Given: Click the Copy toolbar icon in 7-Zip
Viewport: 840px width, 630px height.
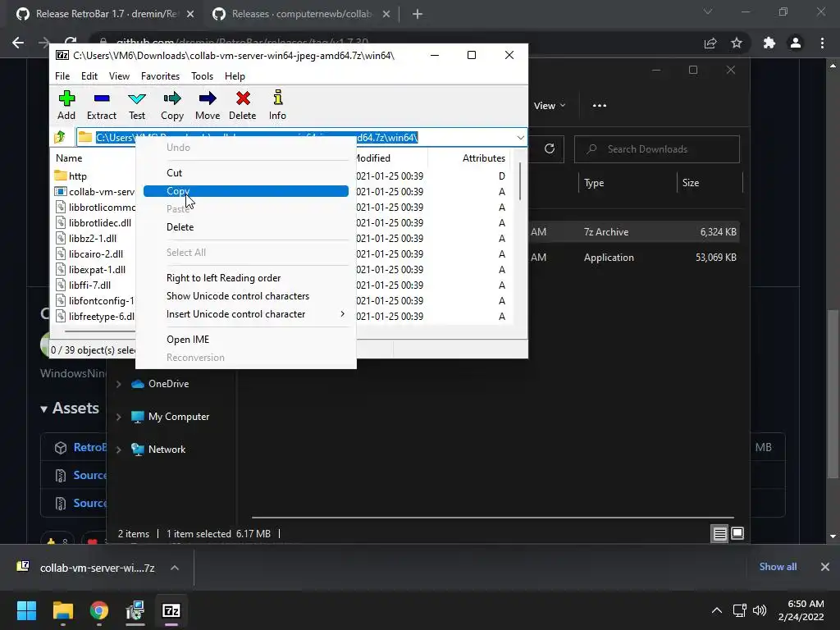Looking at the screenshot, I should (172, 105).
